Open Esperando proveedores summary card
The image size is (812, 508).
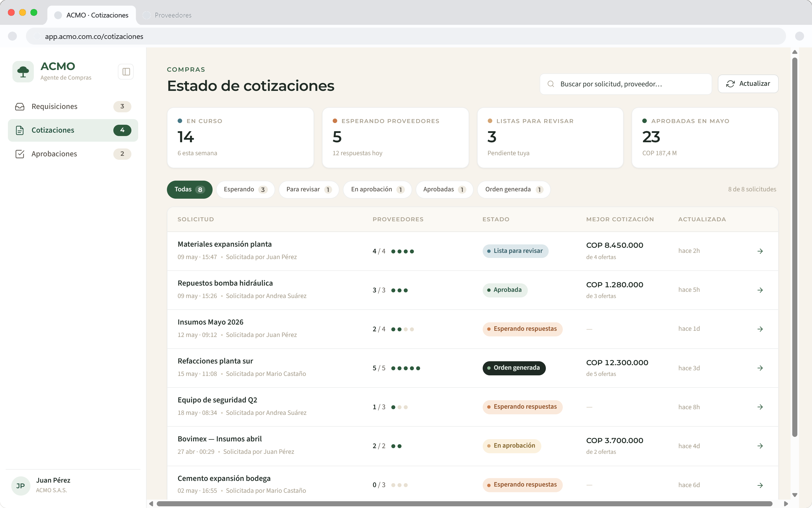tap(395, 138)
